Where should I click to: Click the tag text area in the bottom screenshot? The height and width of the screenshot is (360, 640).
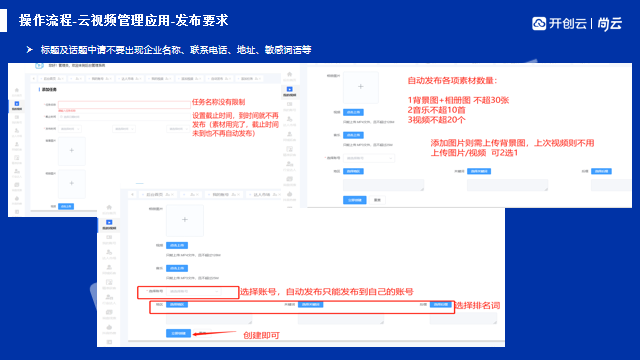click(463, 318)
